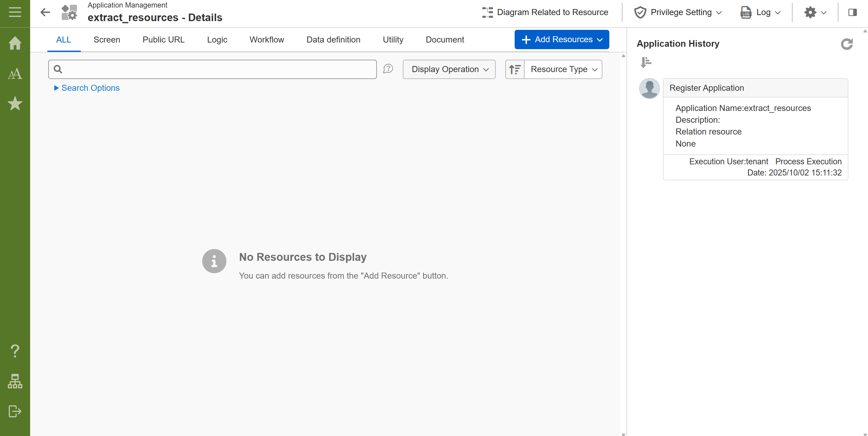Click the font size AA sidebar icon
Viewport: 868px width, 436px height.
pyautogui.click(x=15, y=74)
